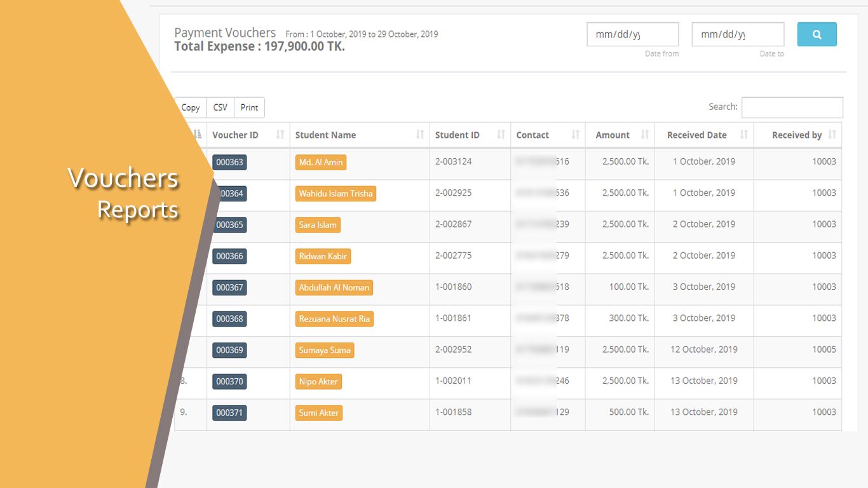Open the Date from picker field
Image resolution: width=868 pixels, height=488 pixels.
pos(632,35)
